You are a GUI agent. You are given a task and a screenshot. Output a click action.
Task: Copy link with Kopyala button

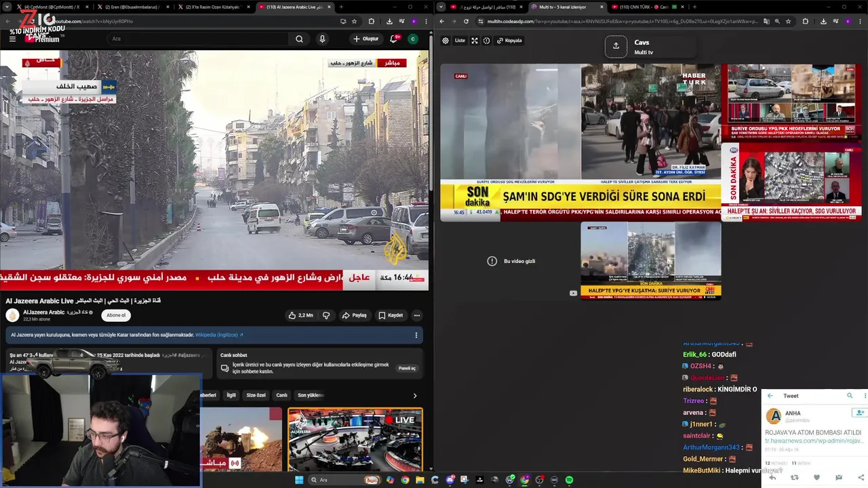[509, 41]
